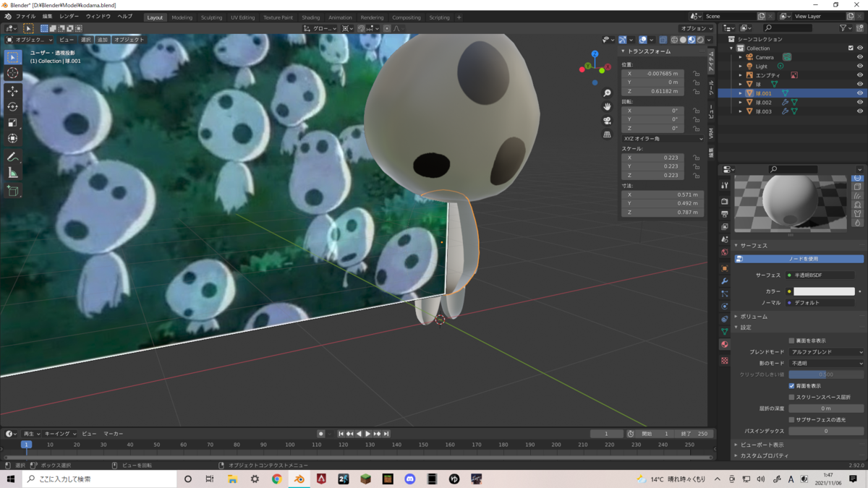This screenshot has height=488, width=868.
Task: Expand the 球.002 tree item
Action: pos(741,103)
